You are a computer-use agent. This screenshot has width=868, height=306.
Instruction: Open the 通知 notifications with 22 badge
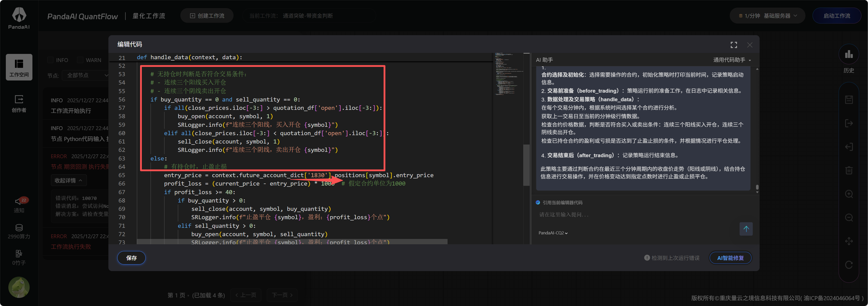click(x=19, y=205)
